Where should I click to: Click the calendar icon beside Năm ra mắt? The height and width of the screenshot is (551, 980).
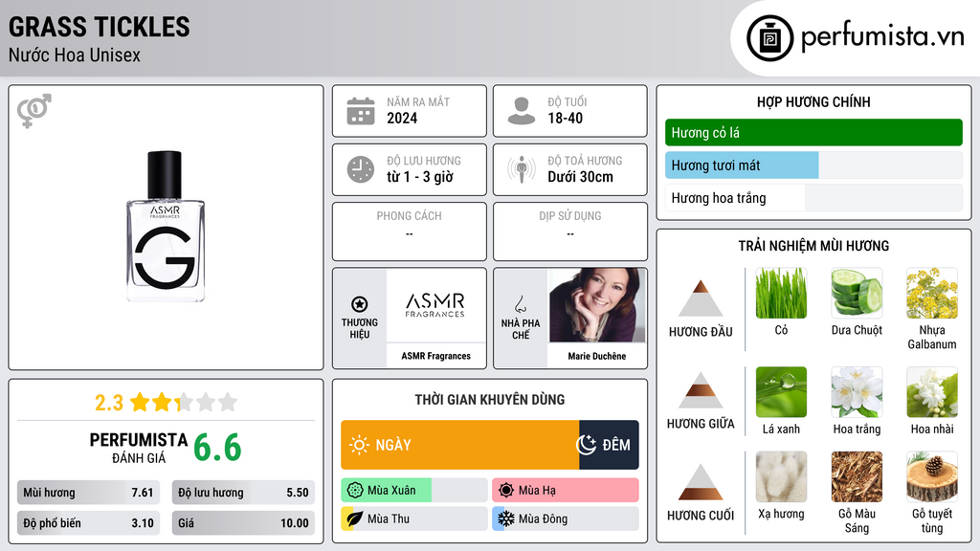point(361,111)
